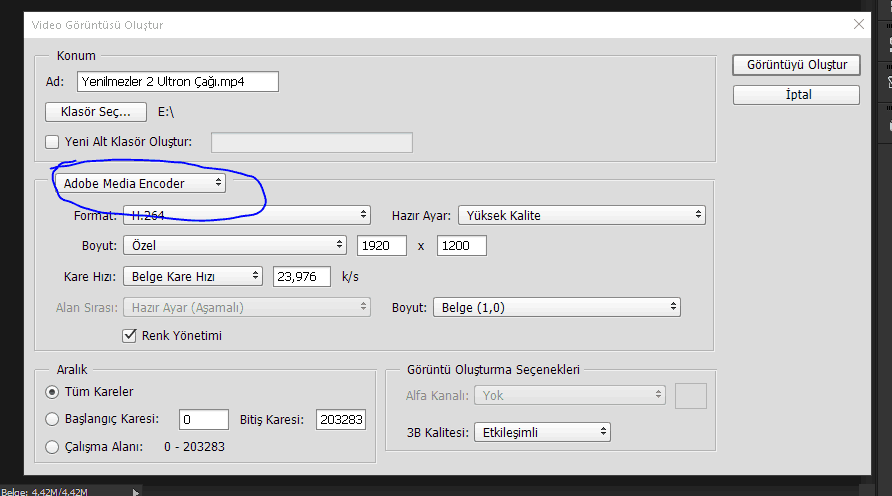Click the 0 - 203283 work area range
Viewport: 892px width, 496px height.
[195, 447]
